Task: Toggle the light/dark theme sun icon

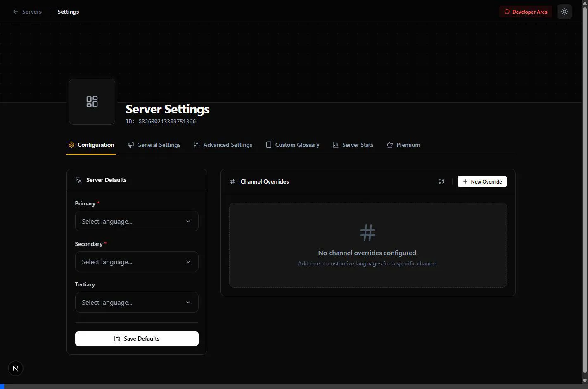Action: (564, 12)
